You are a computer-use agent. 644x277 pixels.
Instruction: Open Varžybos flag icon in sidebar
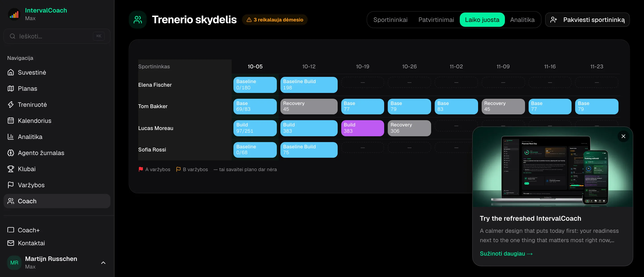coord(11,185)
